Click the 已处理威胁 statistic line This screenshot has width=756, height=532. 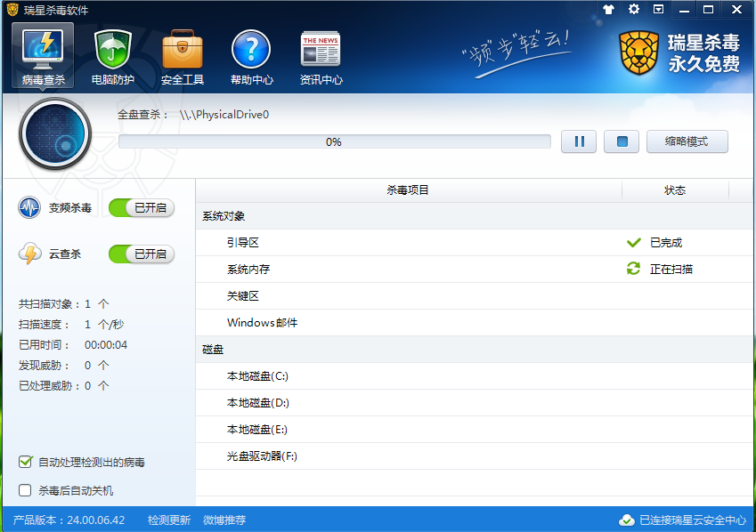63,385
